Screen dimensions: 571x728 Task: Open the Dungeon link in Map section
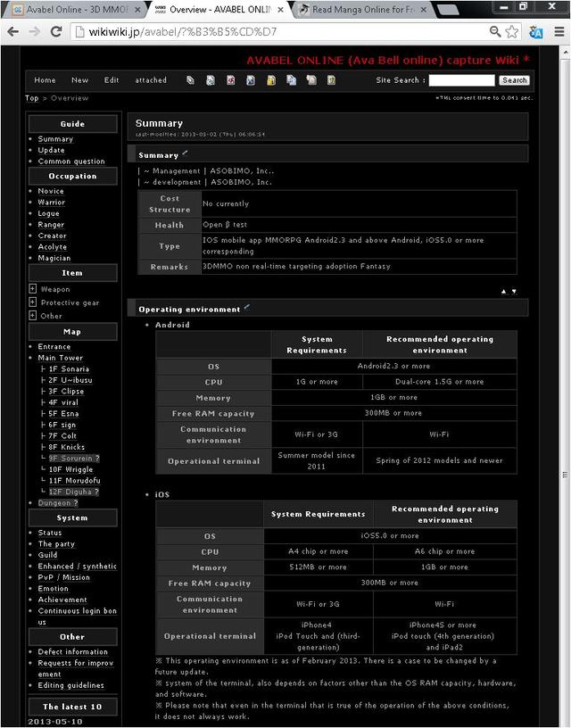(x=58, y=502)
